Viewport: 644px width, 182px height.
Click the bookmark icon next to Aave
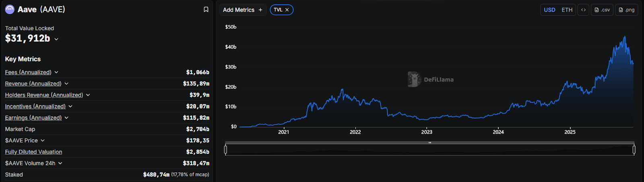[206, 9]
